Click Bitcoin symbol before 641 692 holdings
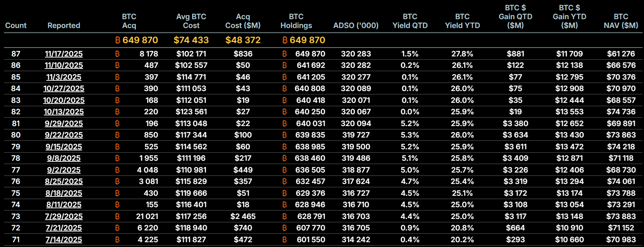Viewport: 644px width, 247px height. (x=284, y=65)
